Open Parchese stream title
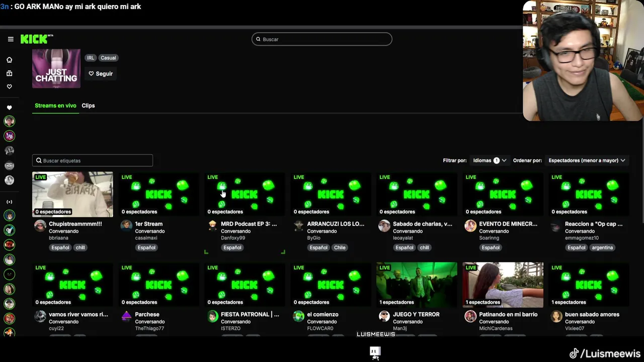Screen dimensions: 644x362 [147, 314]
